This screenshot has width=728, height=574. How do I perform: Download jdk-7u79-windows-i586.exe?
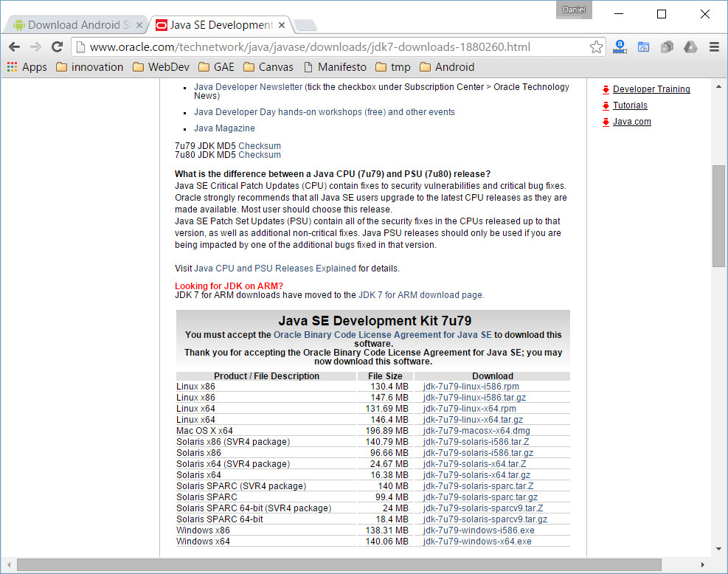click(479, 530)
